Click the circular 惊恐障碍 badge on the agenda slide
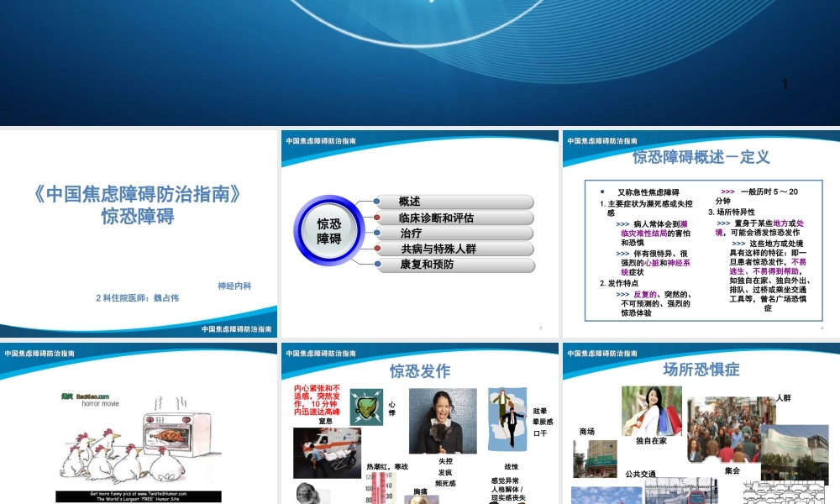The image size is (840, 504). click(327, 228)
